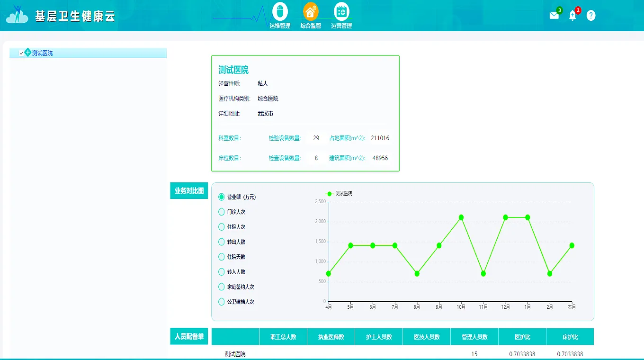Switch to the 运营管理 menu label
Image resolution: width=644 pixels, height=360 pixels.
(x=341, y=26)
